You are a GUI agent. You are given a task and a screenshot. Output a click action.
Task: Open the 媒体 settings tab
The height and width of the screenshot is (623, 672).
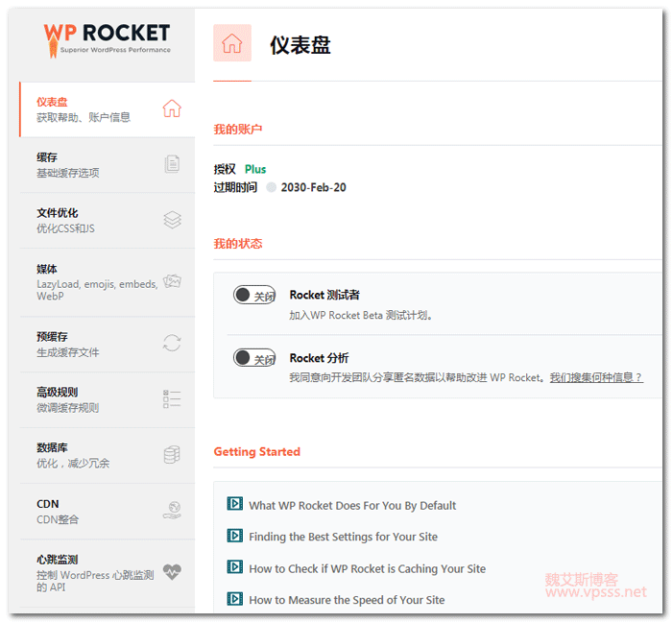108,283
